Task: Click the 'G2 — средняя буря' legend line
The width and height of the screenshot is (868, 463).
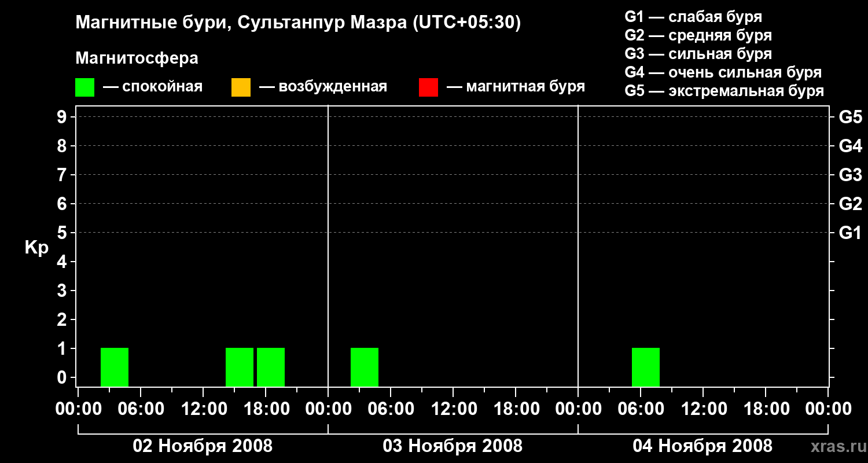Action: point(698,35)
